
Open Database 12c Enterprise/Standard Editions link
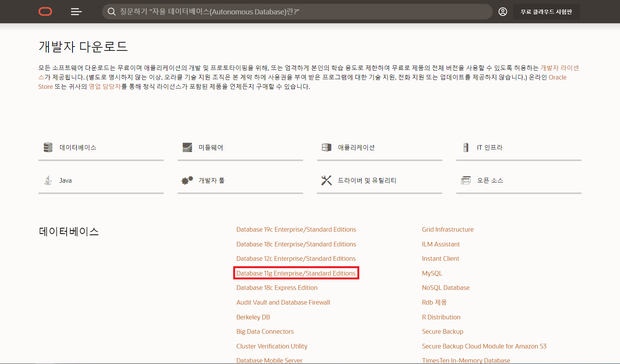click(296, 258)
